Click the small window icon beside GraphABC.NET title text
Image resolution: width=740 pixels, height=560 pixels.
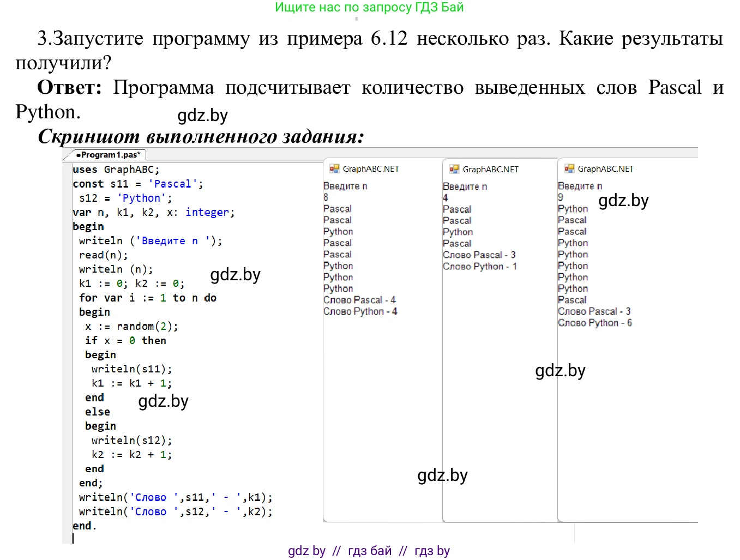[335, 169]
